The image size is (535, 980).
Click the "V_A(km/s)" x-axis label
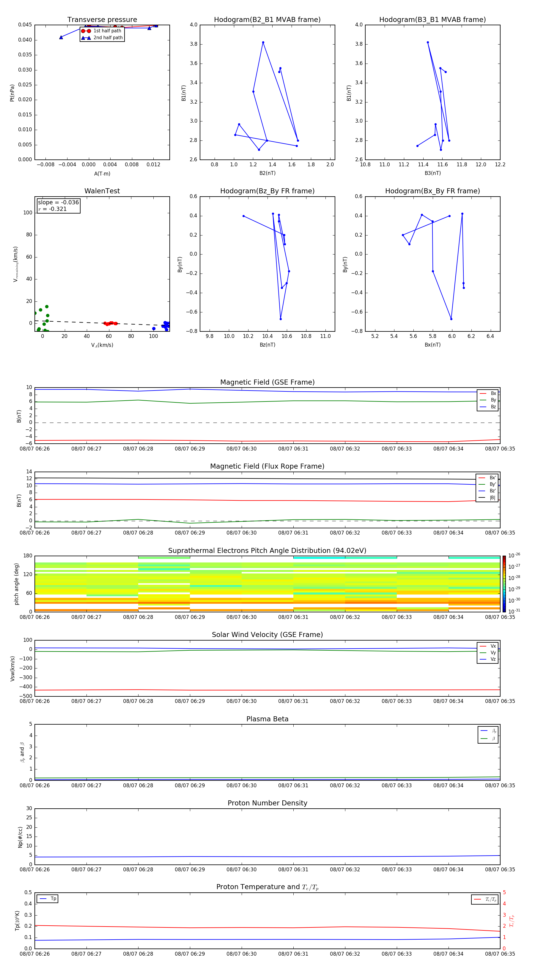click(x=102, y=345)
